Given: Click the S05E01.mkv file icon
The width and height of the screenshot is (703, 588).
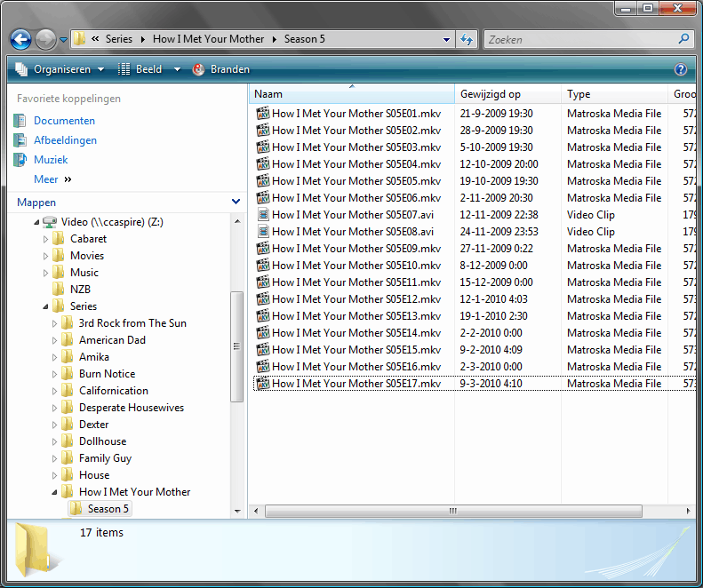Looking at the screenshot, I should pyautogui.click(x=263, y=113).
